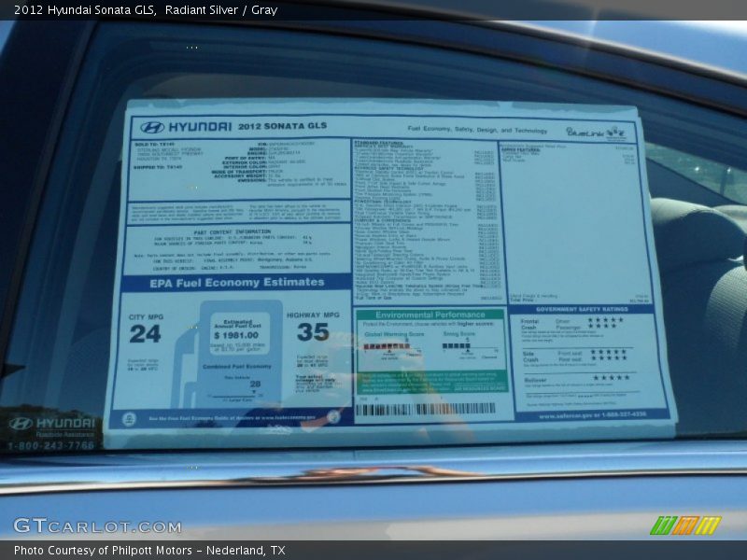This screenshot has height=560, width=747.
Task: Click the Environmental Performance header
Action: tap(430, 315)
